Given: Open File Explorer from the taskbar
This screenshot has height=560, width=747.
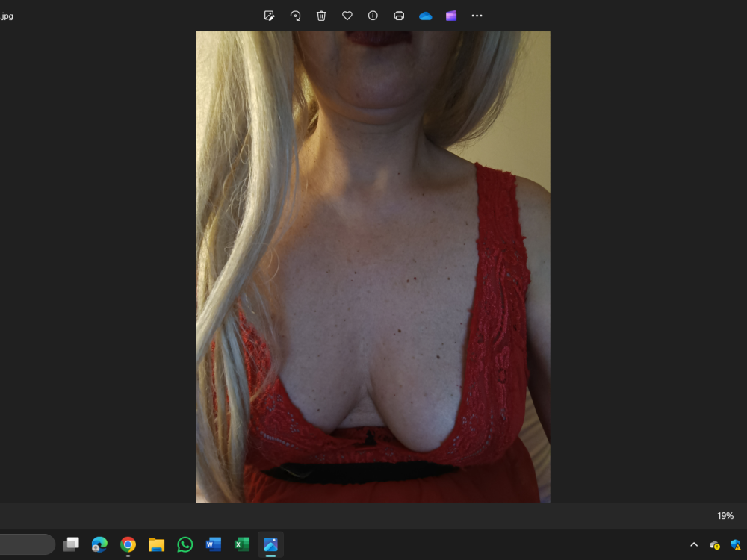Looking at the screenshot, I should click(x=156, y=544).
